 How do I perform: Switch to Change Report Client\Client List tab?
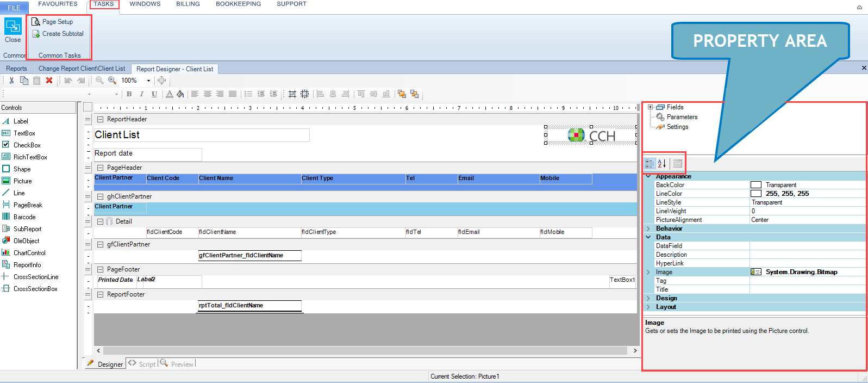(82, 69)
